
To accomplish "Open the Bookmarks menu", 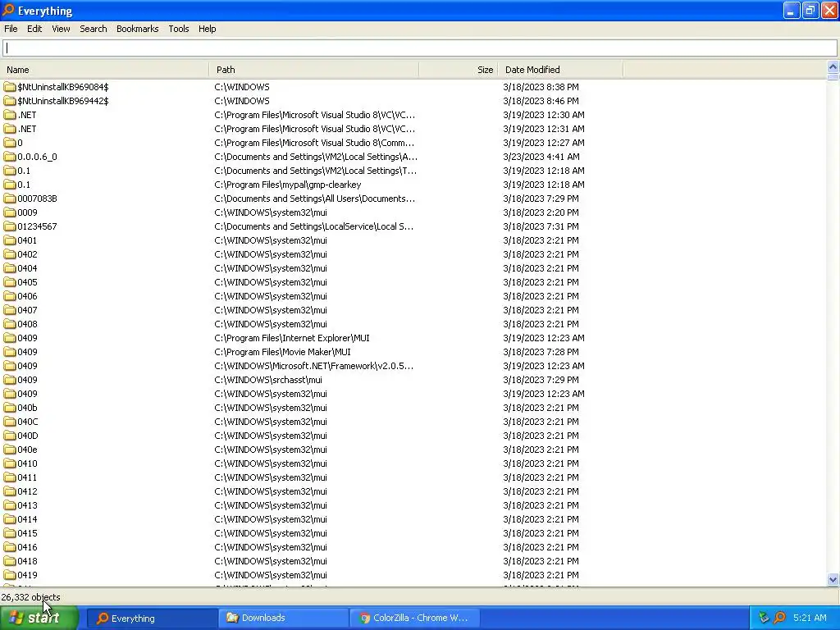I will (x=137, y=29).
